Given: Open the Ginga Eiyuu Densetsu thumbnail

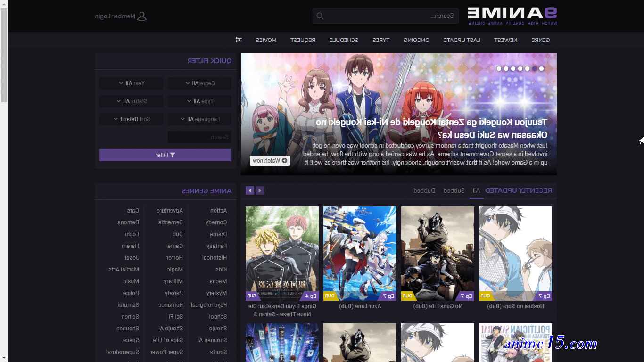Looking at the screenshot, I should [282, 254].
